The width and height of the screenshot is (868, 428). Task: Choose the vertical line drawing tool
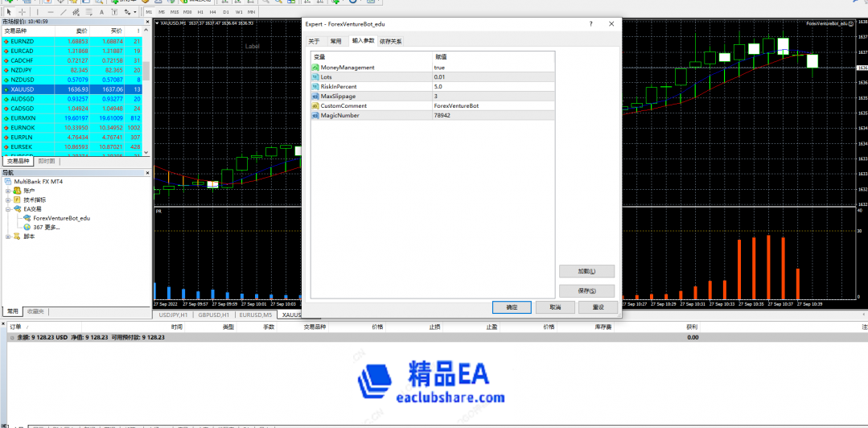coord(38,11)
